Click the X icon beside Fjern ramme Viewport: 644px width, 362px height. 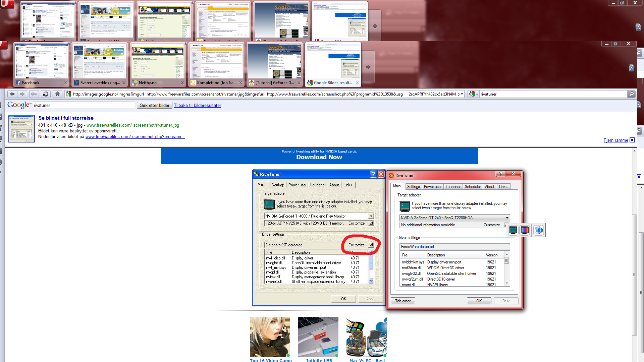click(632, 140)
